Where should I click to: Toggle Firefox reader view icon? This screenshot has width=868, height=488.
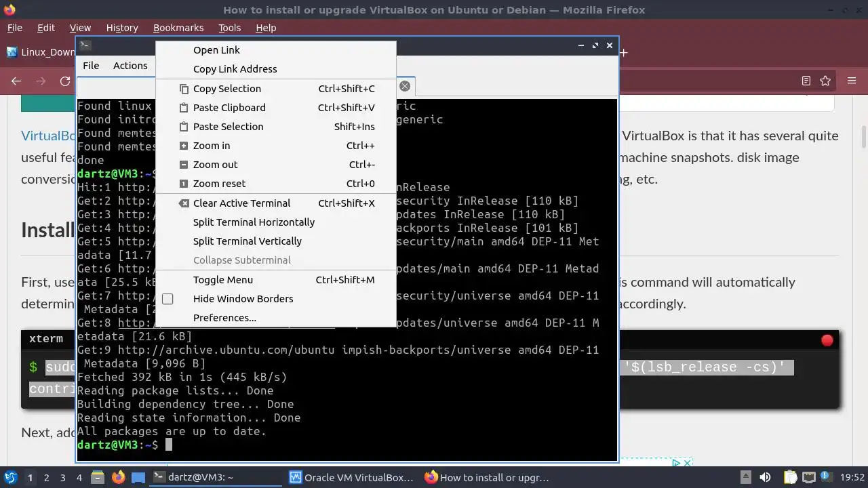click(806, 81)
